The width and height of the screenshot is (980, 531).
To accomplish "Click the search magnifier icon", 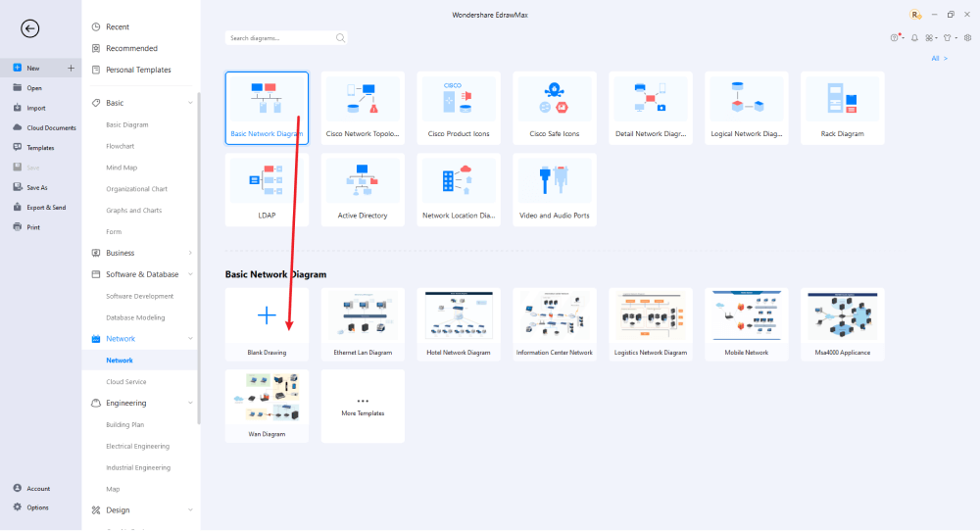I will click(340, 38).
